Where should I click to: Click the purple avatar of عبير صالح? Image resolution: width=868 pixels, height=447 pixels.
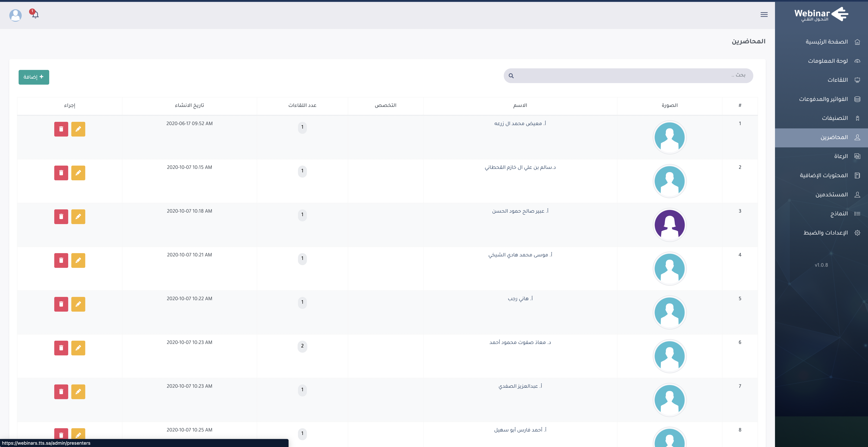[670, 225]
